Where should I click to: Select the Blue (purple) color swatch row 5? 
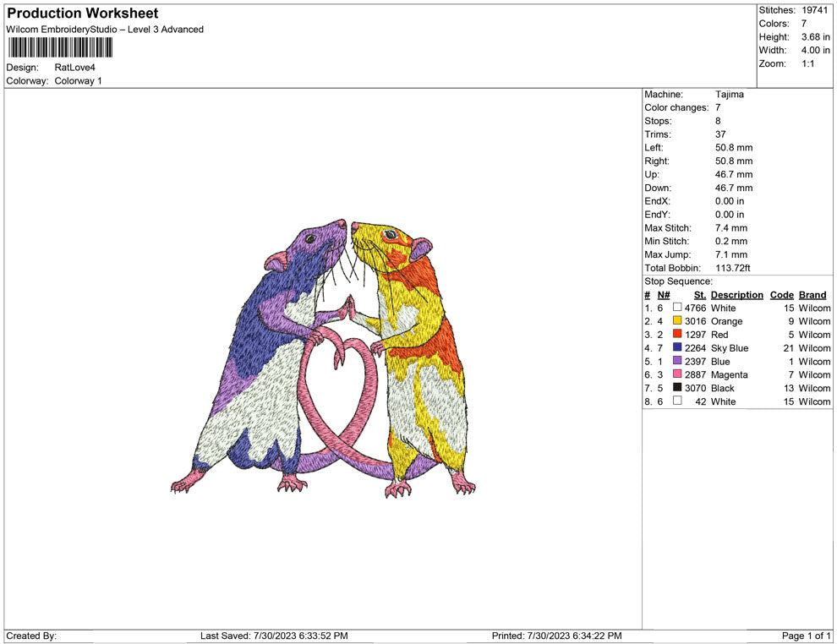677,361
